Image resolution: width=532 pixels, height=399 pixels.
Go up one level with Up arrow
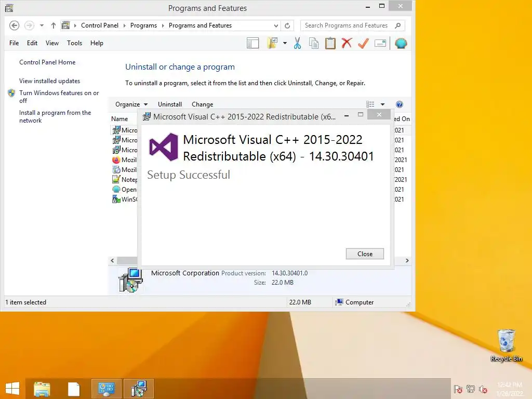pos(54,25)
